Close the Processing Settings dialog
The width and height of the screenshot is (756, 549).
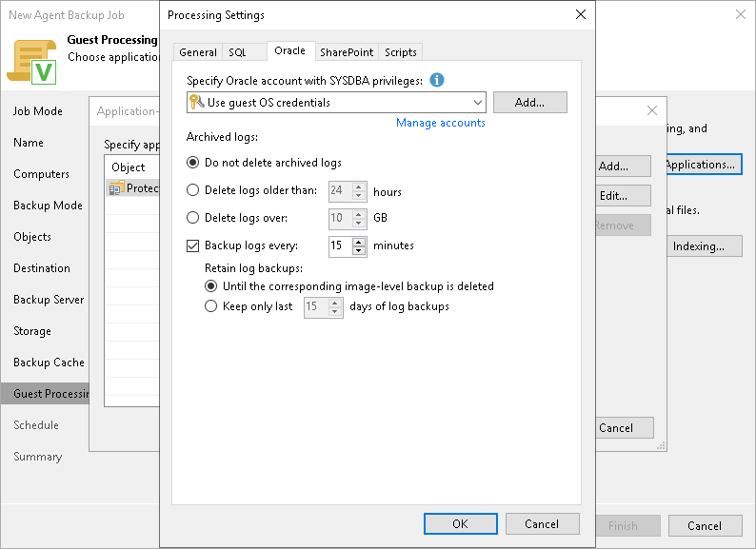point(581,14)
